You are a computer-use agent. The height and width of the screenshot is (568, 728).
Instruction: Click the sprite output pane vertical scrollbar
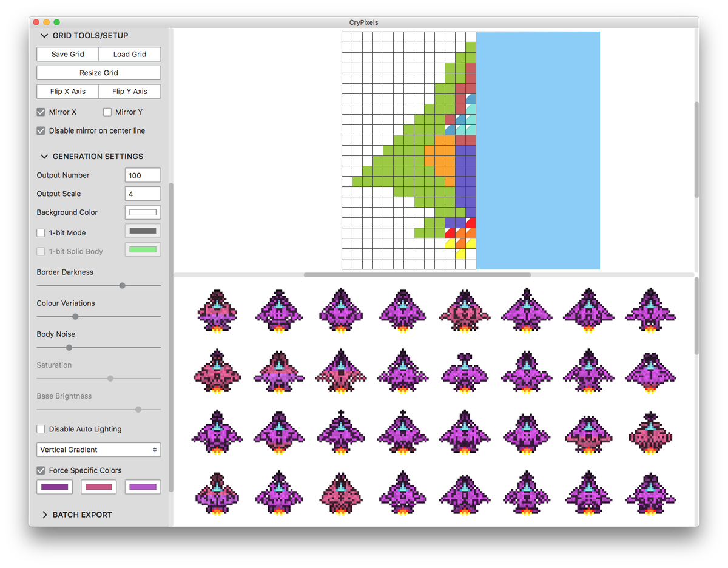tap(696, 316)
